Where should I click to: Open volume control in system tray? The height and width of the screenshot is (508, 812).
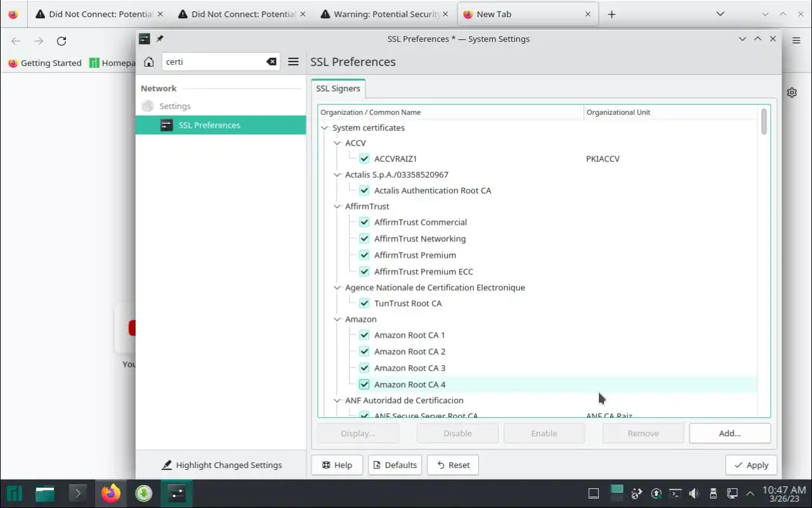coord(694,493)
